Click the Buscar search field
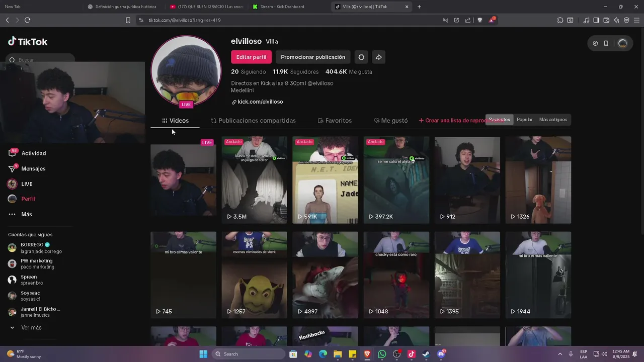The width and height of the screenshot is (644, 362). coord(41,60)
